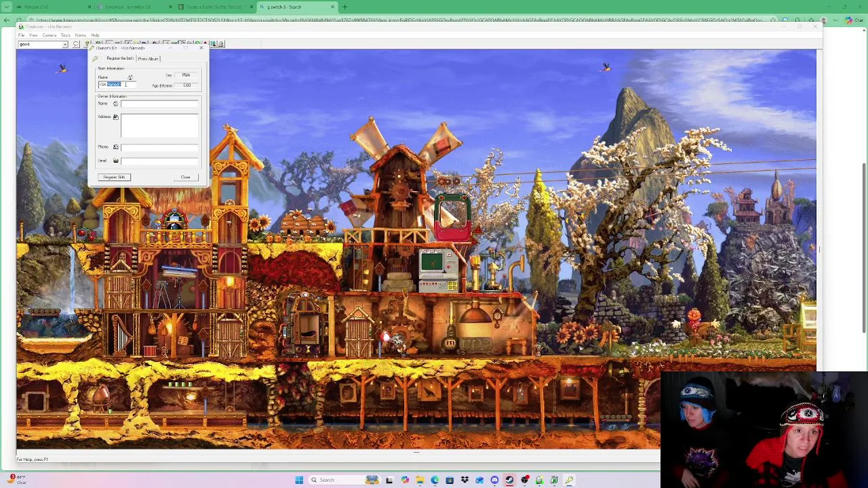Screen dimensions: 868x488
Task: Open the Norns menu
Action: (81, 35)
